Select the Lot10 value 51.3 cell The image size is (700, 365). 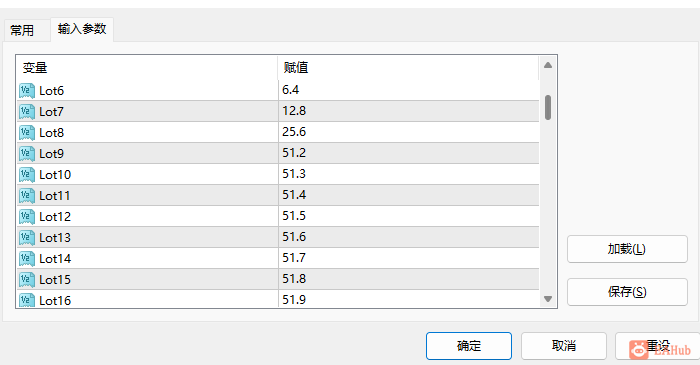408,174
